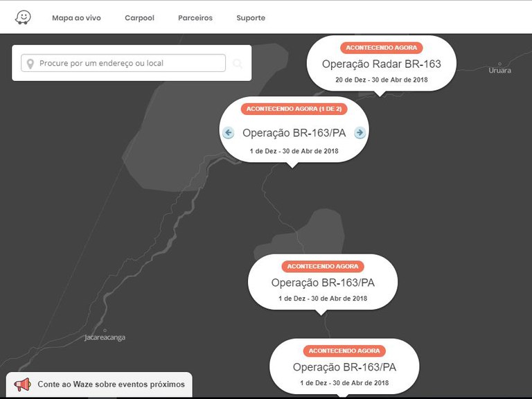This screenshot has width=532, height=399.
Task: Click the Waze logo icon
Action: pyautogui.click(x=23, y=17)
